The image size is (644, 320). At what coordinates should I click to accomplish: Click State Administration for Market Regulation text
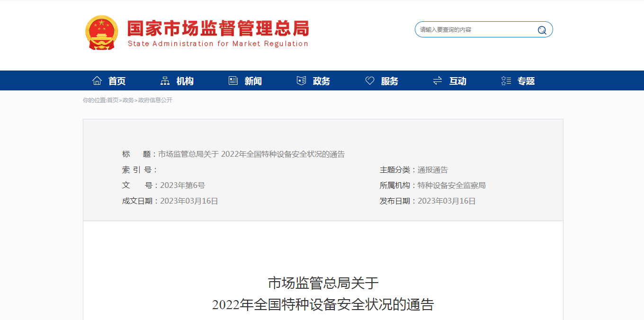218,44
